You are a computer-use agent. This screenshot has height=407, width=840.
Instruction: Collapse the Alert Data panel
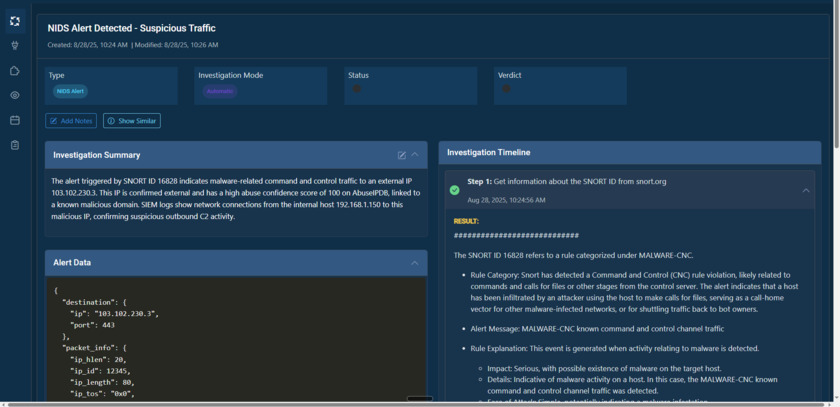(415, 263)
